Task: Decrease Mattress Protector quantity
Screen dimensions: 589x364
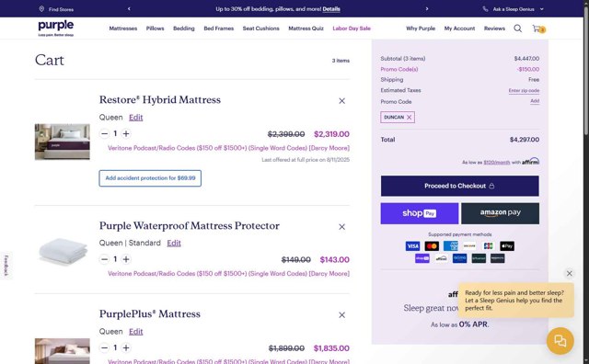Action: point(104,259)
